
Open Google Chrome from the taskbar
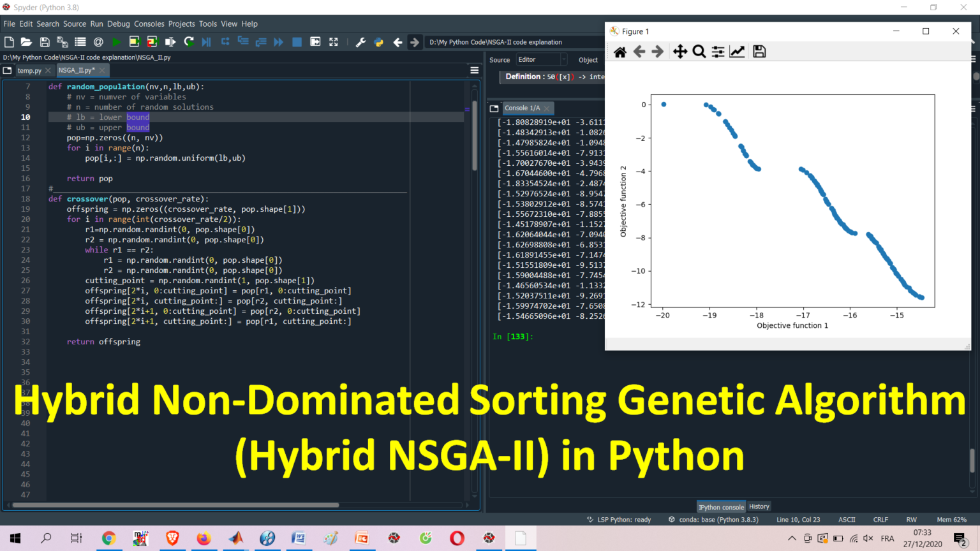click(x=108, y=538)
